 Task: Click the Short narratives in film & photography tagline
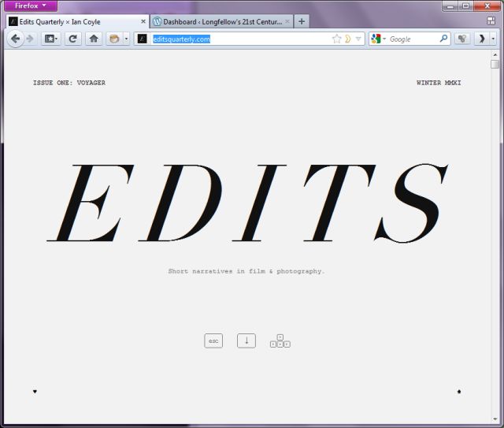point(246,271)
